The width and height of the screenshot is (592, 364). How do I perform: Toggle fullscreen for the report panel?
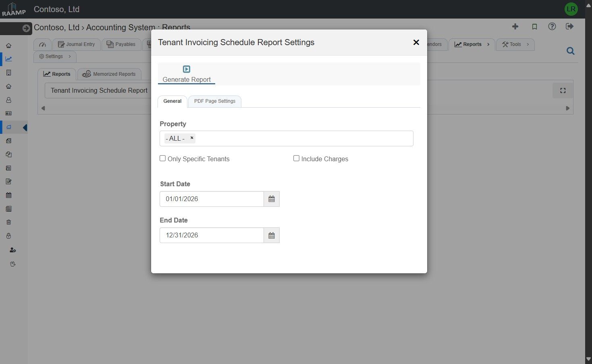point(563,91)
